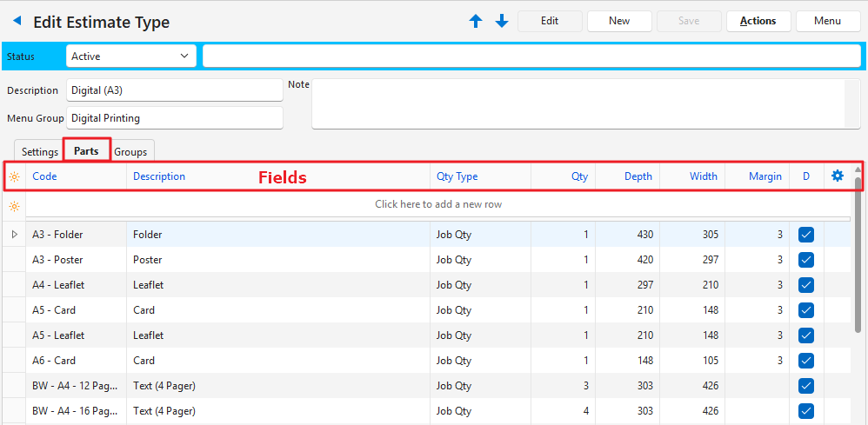Open the Status dropdown showing Active
The width and height of the screenshot is (868, 425).
coord(130,56)
